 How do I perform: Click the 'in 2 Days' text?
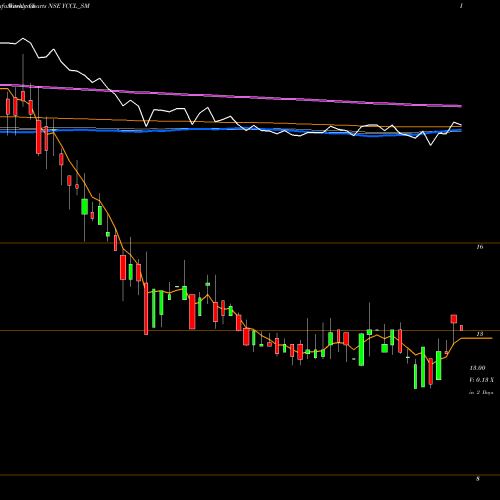481,393
